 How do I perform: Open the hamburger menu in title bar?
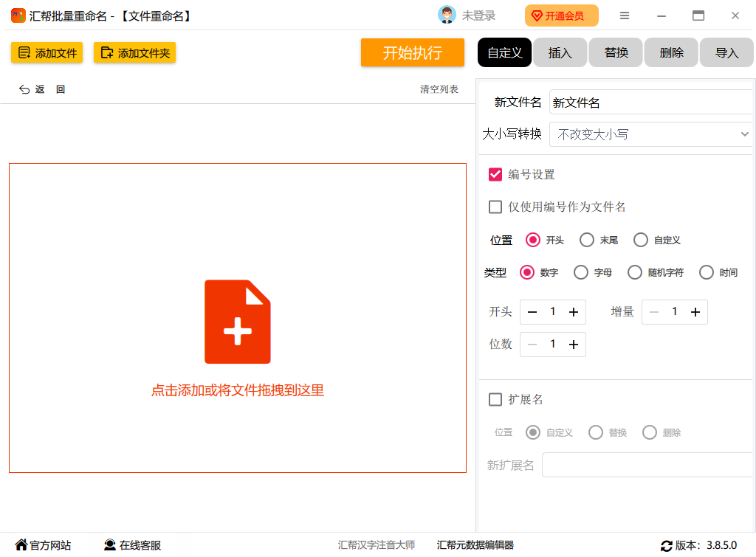click(624, 15)
